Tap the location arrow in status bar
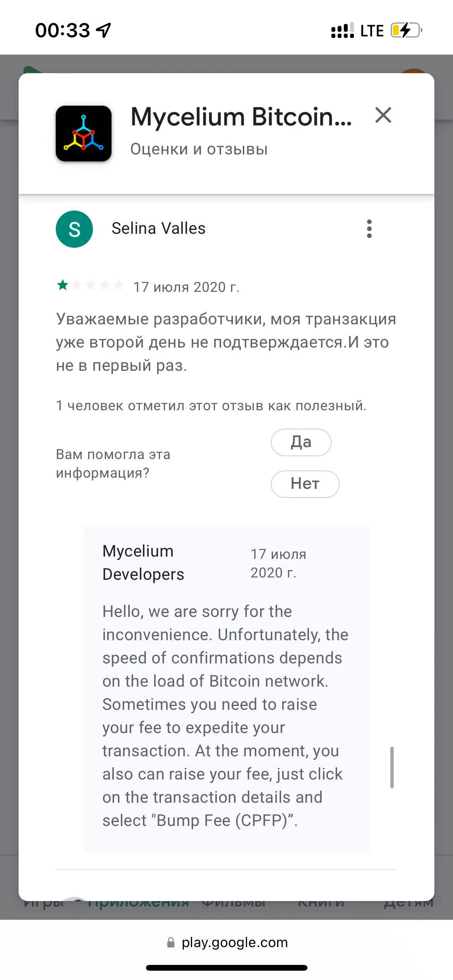Viewport: 453px width, 980px height. pos(104,30)
